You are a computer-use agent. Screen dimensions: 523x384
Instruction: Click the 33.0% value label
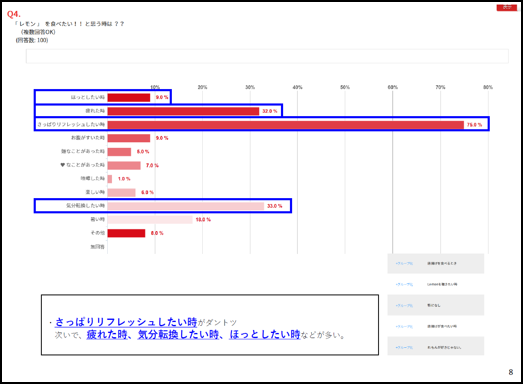click(x=275, y=206)
